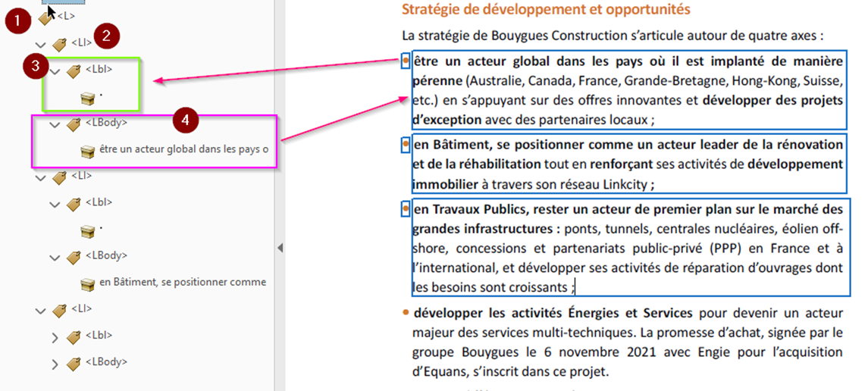
Task: Click the first <Lbl> tag icon
Action: tap(74, 70)
